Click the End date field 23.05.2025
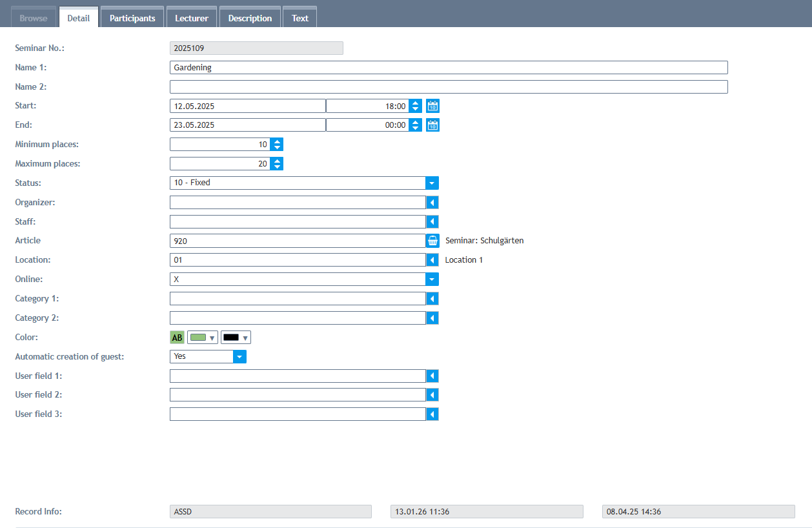The width and height of the screenshot is (812, 528). tap(248, 125)
